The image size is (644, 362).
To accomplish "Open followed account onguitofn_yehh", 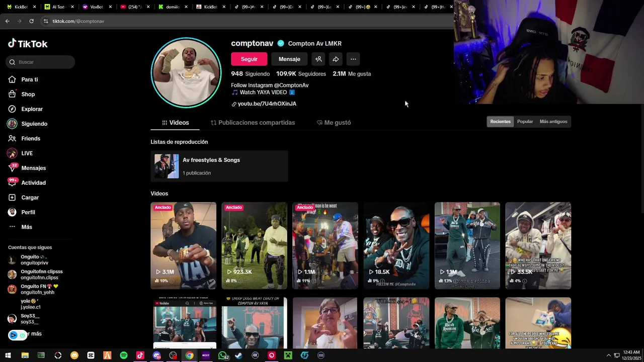I will (33, 289).
